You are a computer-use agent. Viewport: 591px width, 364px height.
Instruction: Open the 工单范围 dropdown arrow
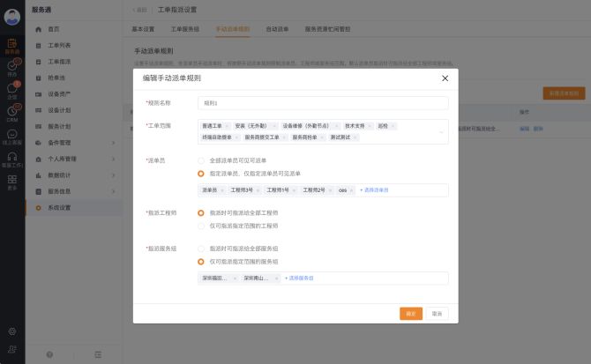click(x=441, y=131)
